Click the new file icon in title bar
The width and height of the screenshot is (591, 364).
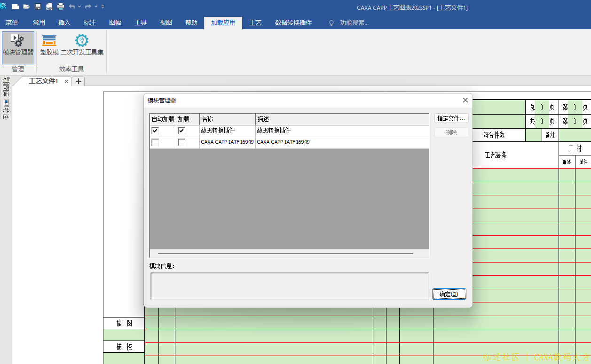(x=16, y=7)
